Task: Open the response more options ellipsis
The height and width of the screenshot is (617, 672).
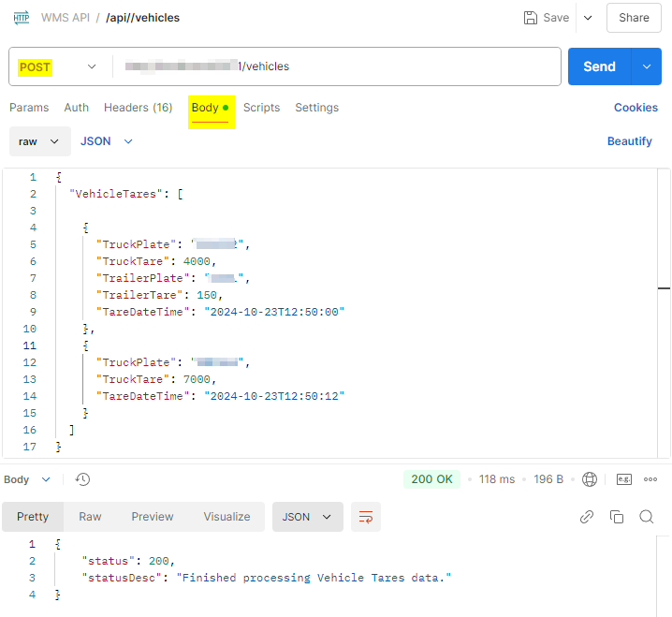Action: click(x=650, y=479)
